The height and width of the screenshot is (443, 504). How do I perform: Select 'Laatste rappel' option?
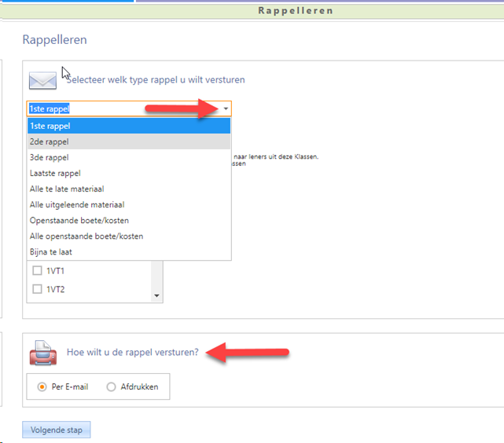[55, 174]
